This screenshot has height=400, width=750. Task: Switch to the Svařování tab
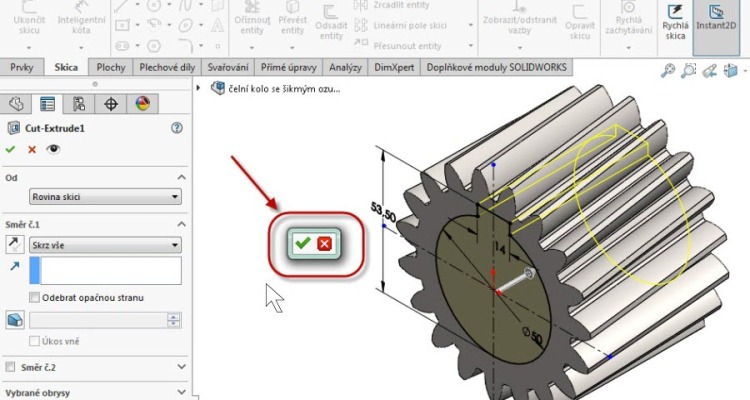[228, 67]
